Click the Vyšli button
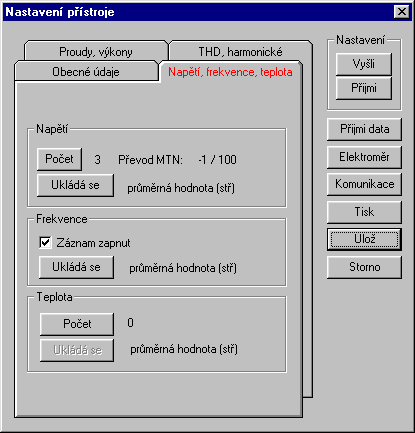Screen dimensions: 415x433 pos(363,64)
